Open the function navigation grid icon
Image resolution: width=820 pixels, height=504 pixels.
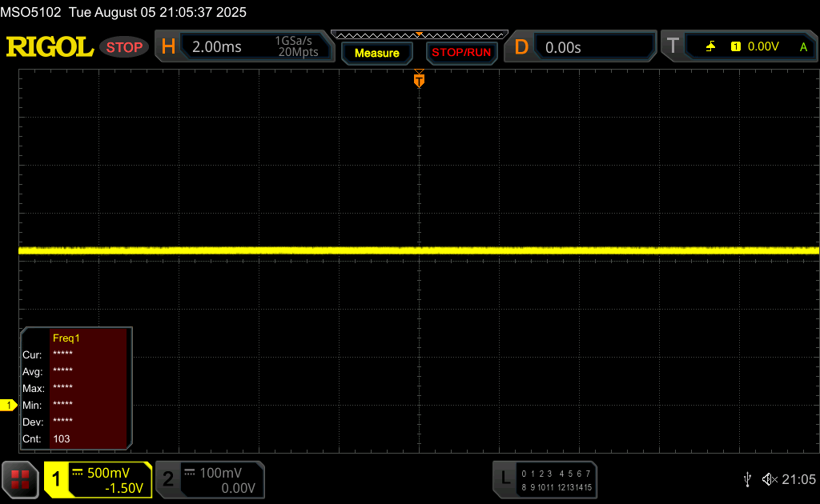[x=20, y=480]
